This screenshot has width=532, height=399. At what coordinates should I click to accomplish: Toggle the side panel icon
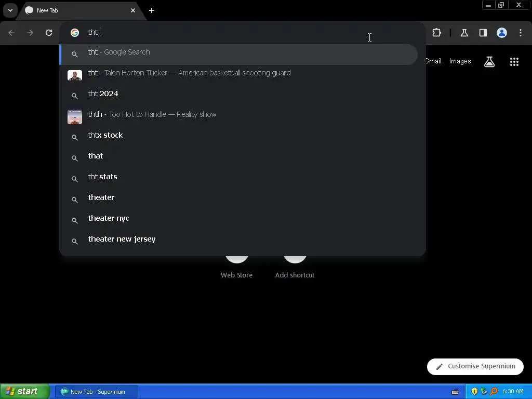pos(483,33)
